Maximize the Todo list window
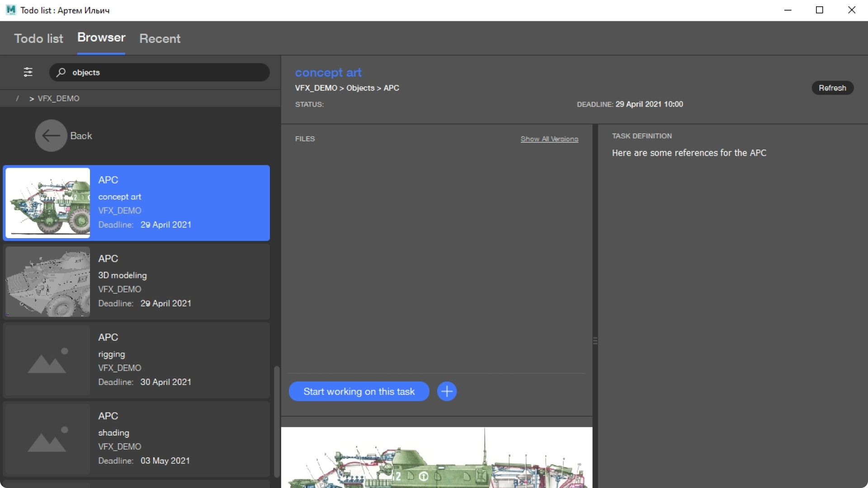This screenshot has height=488, width=868. (x=820, y=10)
